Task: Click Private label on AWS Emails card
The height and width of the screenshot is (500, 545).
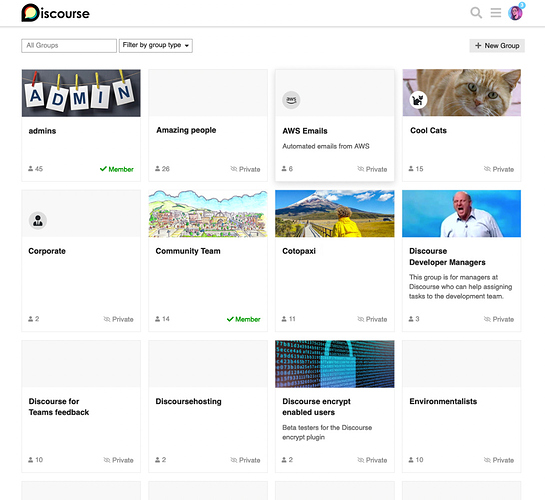Action: pyautogui.click(x=376, y=169)
